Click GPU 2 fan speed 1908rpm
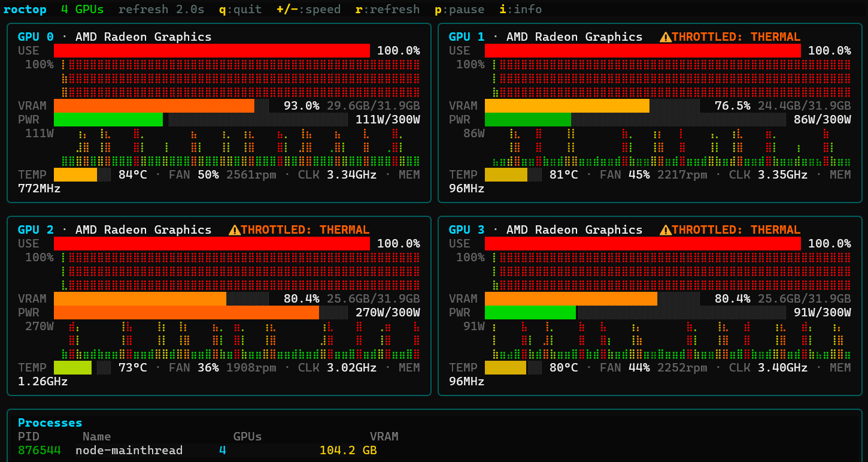The width and height of the screenshot is (868, 462). (x=251, y=367)
